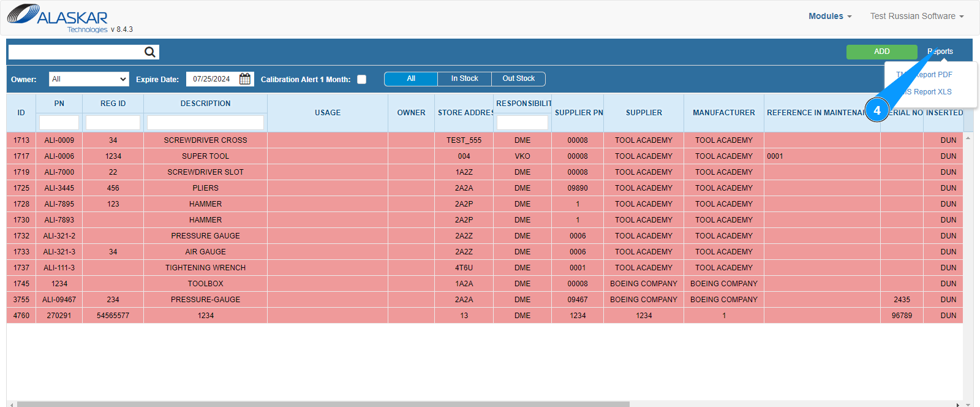Open the Expire Date calendar icon

(245, 79)
